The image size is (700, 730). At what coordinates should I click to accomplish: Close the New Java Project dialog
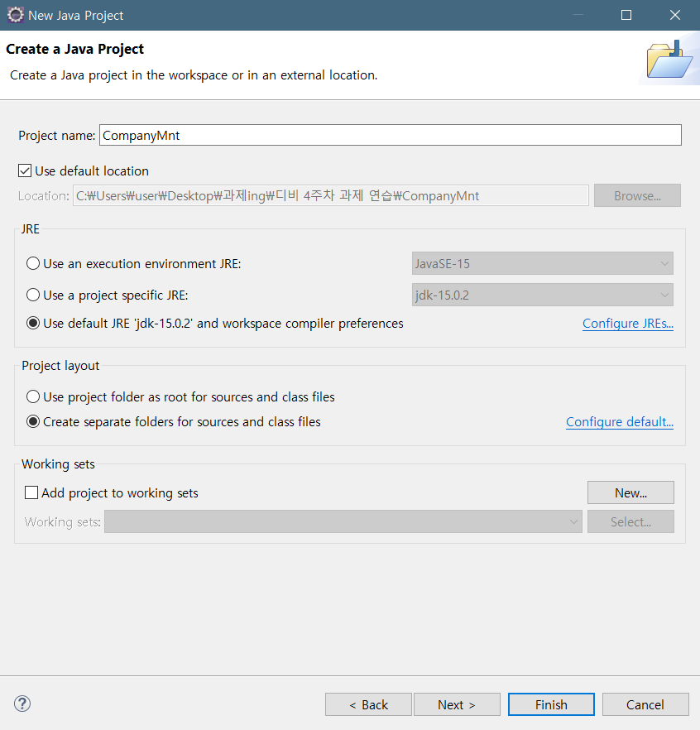[675, 15]
